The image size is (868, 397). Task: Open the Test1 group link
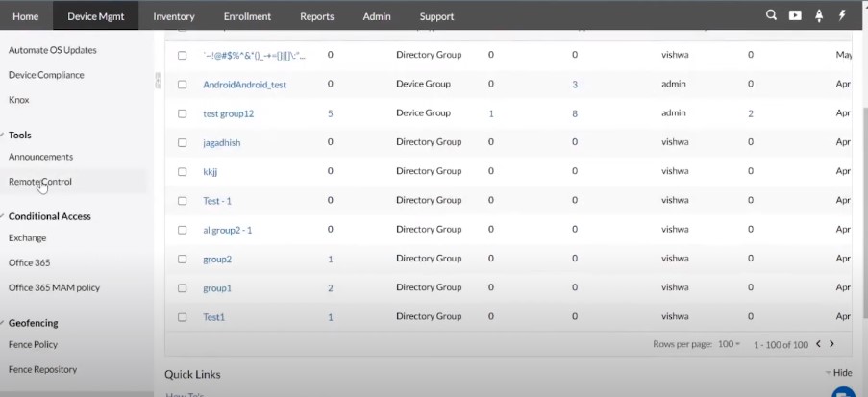tap(213, 317)
